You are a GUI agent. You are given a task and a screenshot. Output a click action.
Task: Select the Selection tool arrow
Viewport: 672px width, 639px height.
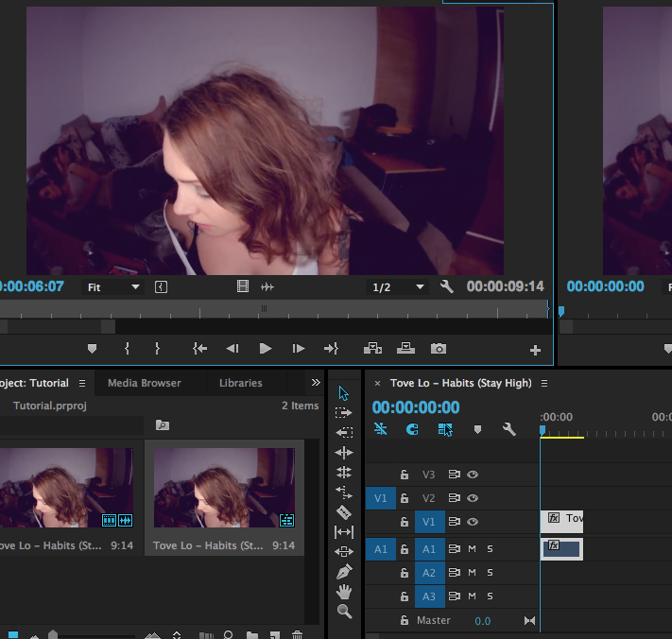pos(343,393)
